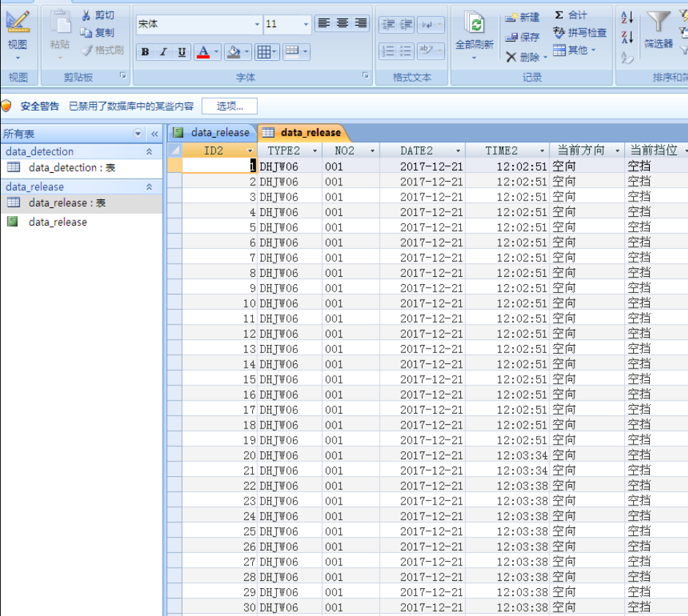The width and height of the screenshot is (688, 616).
Task: Open the gridlines dropdown arrow
Action: (x=275, y=52)
